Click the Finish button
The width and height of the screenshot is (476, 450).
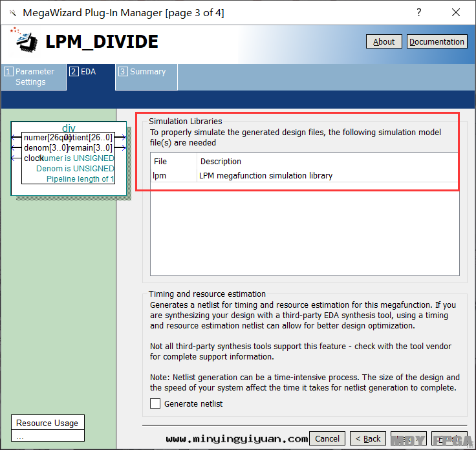pos(448,438)
